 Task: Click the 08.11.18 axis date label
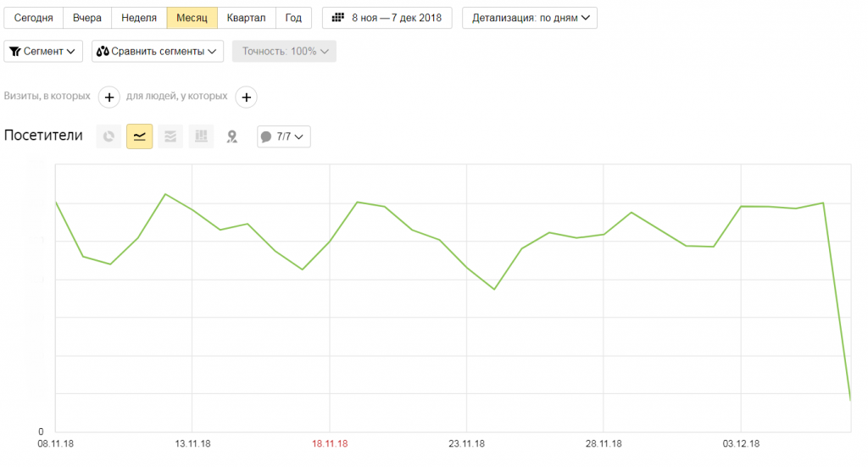click(x=55, y=444)
